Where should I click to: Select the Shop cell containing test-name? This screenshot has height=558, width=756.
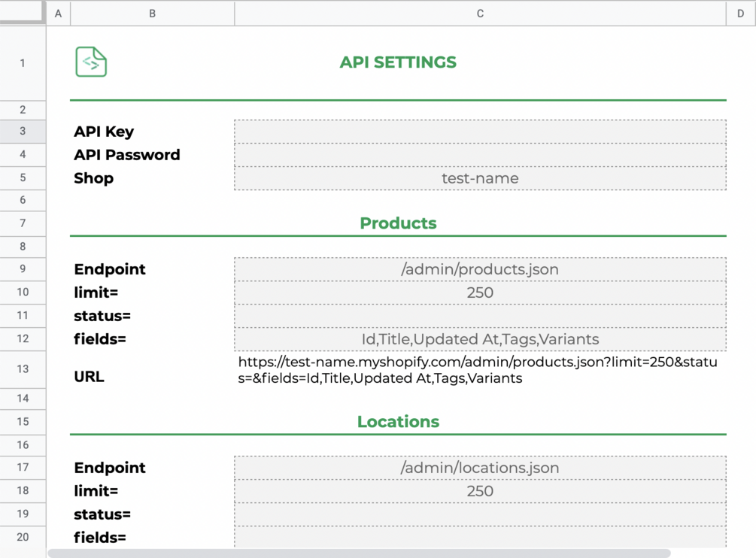[480, 178]
